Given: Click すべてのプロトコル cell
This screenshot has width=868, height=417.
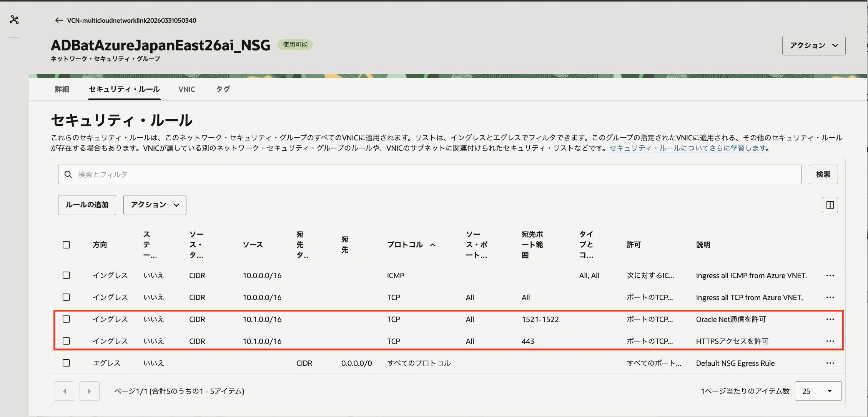Looking at the screenshot, I should (x=419, y=363).
